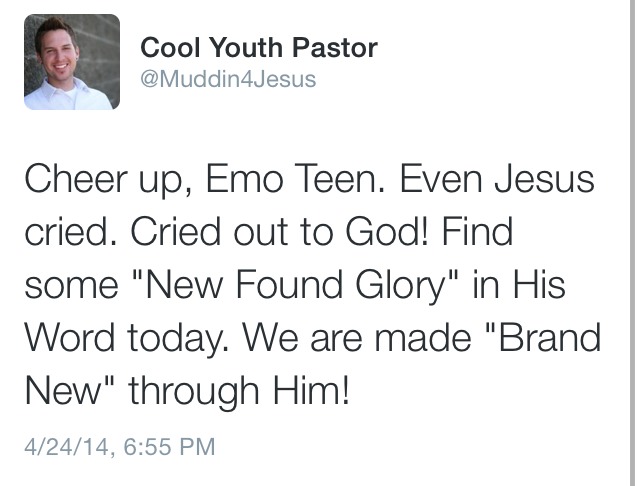The height and width of the screenshot is (486, 640).
Task: Open the Cool Youth Pastor profile photo
Action: (72, 62)
